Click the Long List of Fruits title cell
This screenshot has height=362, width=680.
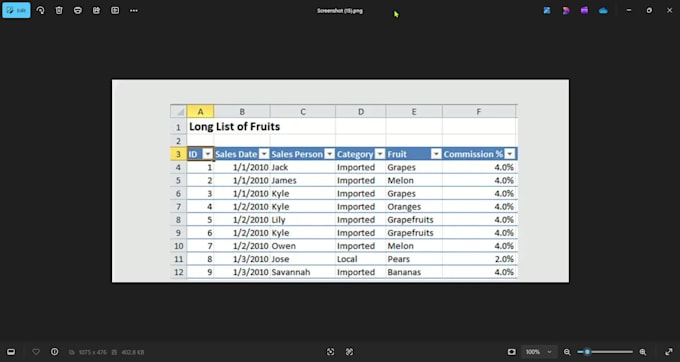235,127
